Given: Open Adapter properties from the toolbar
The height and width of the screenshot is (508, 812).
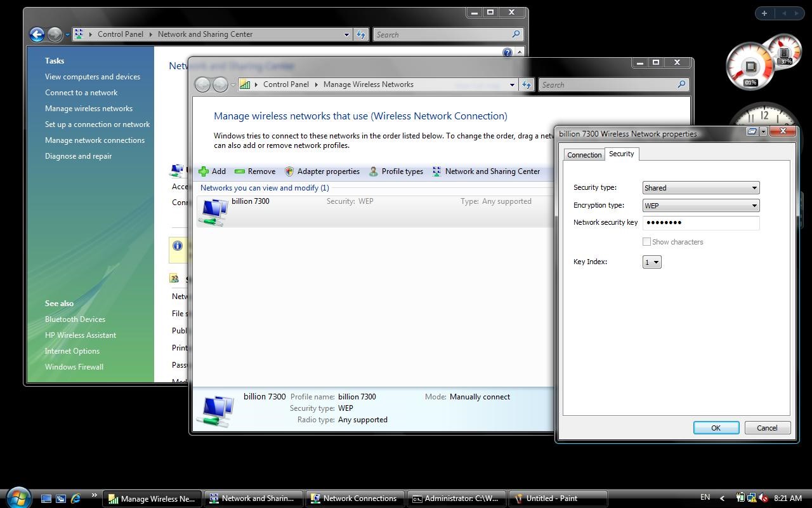Looking at the screenshot, I should [x=322, y=171].
